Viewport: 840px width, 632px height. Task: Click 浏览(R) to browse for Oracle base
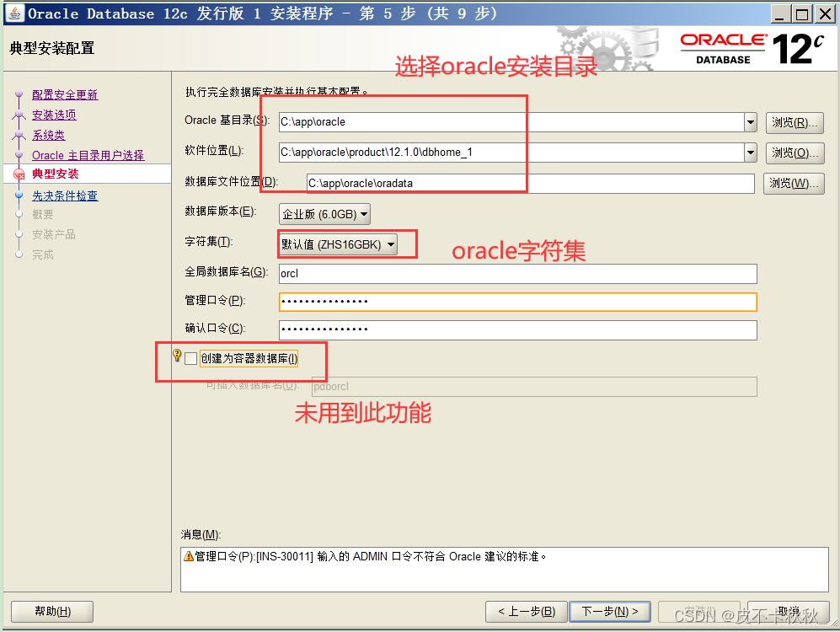[x=795, y=123]
